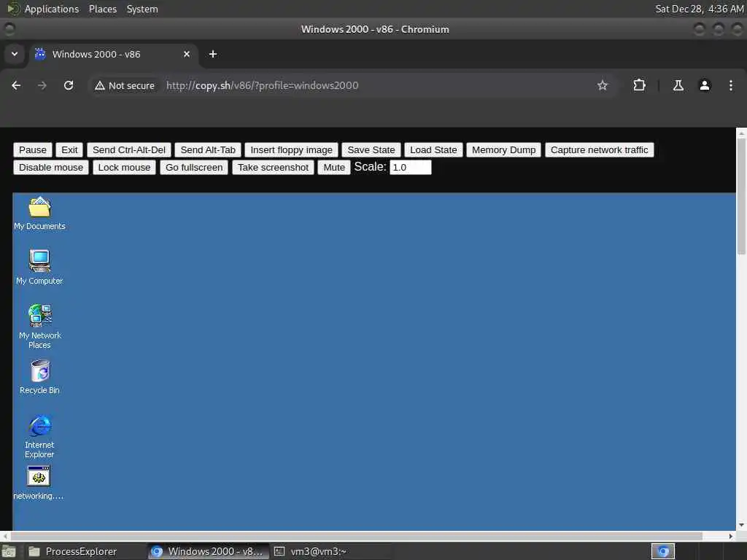Click Capture network traffic

[x=600, y=150]
